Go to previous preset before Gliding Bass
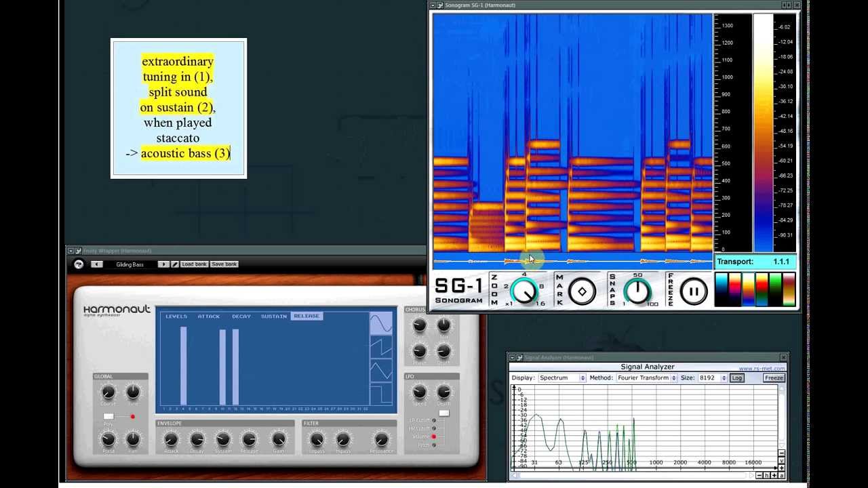This screenshot has width=868, height=488. (97, 264)
